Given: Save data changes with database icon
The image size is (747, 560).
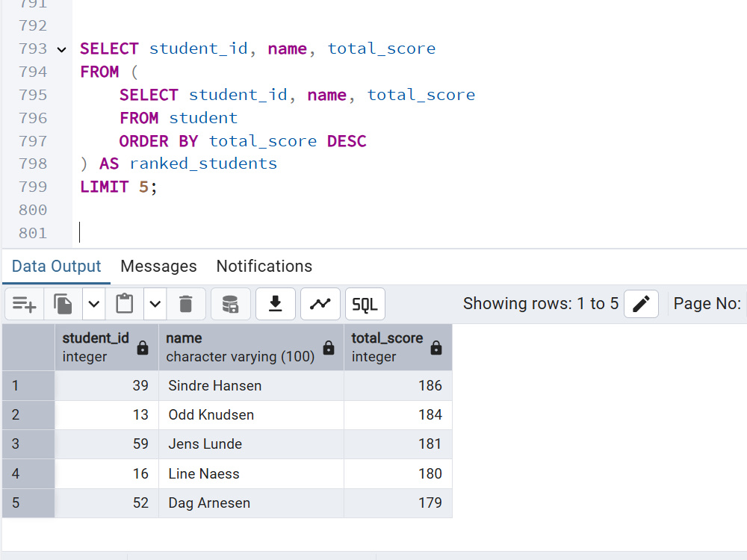Looking at the screenshot, I should [231, 304].
